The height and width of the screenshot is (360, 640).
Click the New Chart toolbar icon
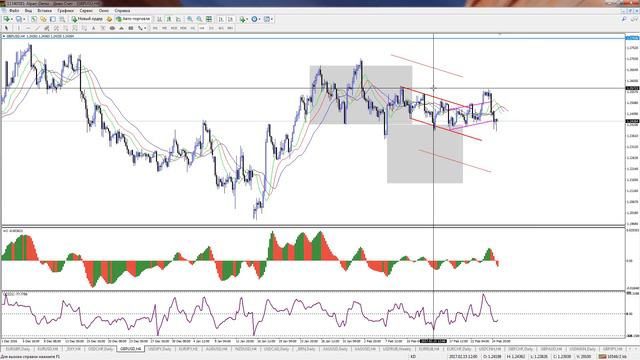[7, 19]
